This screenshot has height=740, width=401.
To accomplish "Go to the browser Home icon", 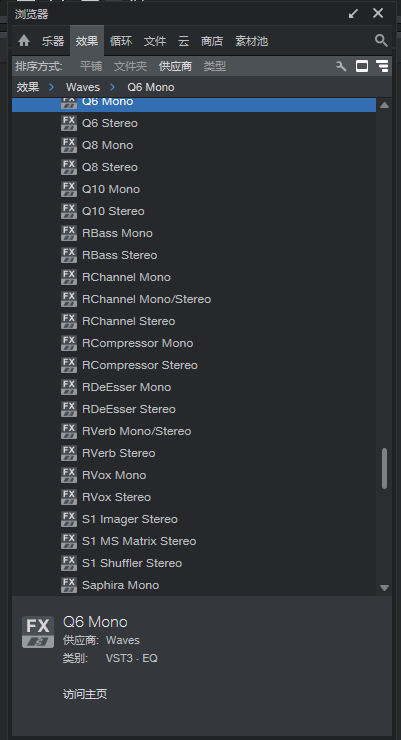I will point(24,41).
